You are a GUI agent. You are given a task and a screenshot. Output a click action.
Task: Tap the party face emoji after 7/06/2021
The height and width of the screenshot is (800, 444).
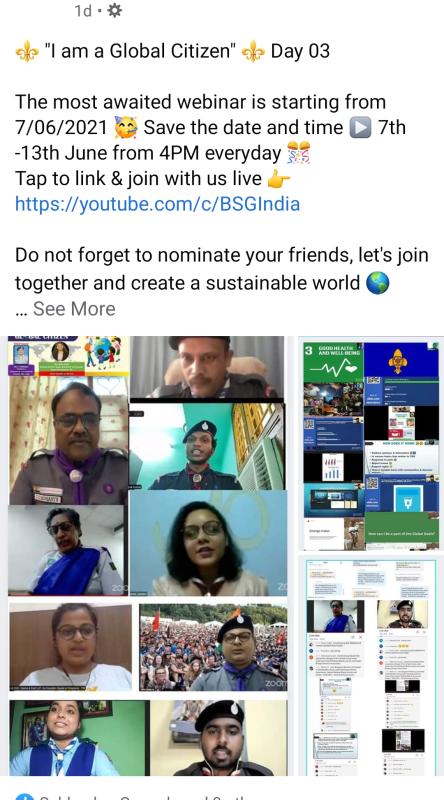pyautogui.click(x=126, y=128)
